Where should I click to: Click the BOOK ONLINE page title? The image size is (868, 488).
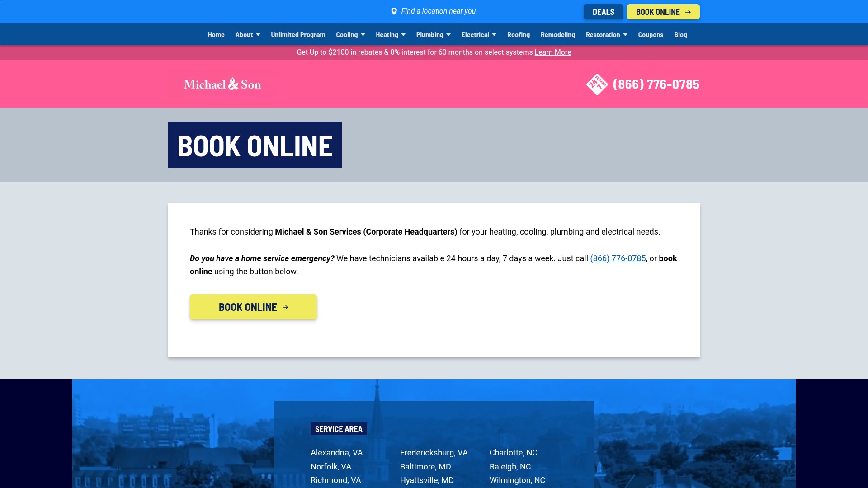[x=255, y=145]
